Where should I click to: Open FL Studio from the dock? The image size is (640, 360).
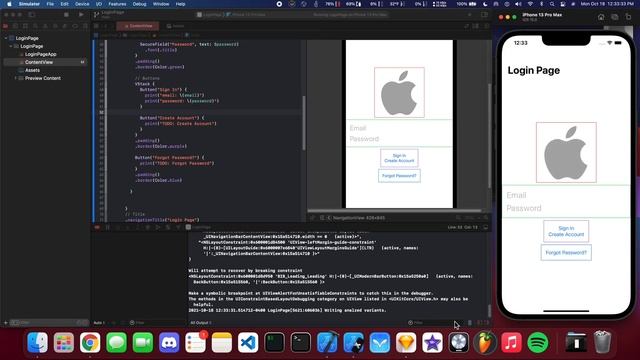pos(485,342)
